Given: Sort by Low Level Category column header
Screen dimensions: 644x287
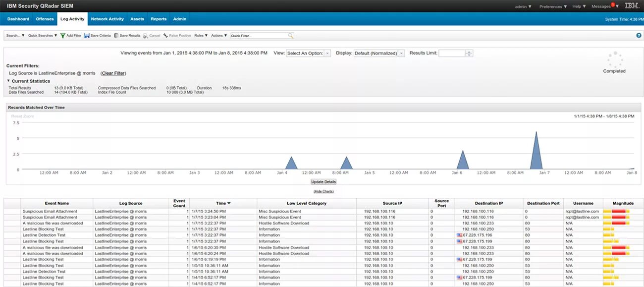Looking at the screenshot, I should (x=307, y=203).
